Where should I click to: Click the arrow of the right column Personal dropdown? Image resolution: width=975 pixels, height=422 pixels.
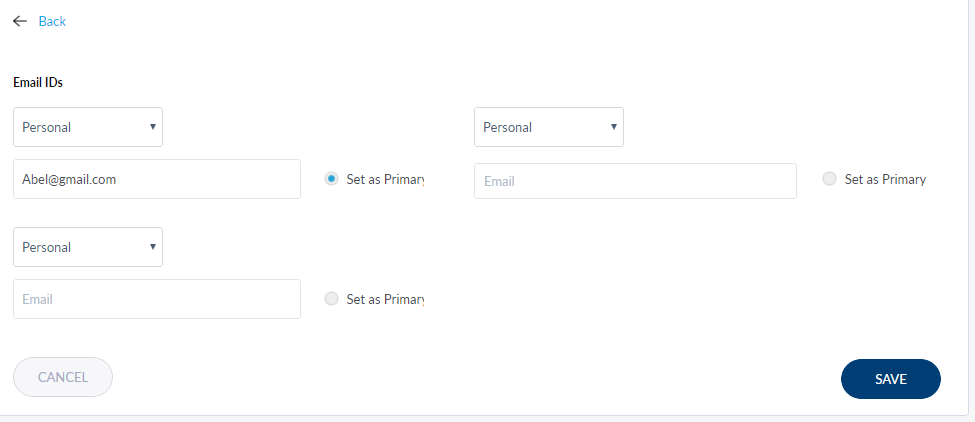pyautogui.click(x=613, y=127)
